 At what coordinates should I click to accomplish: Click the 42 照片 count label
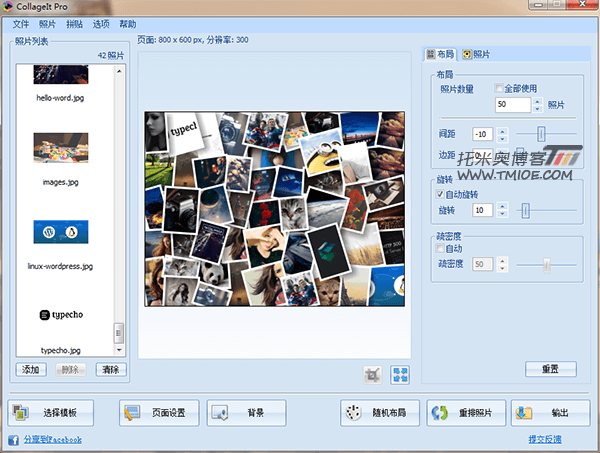coord(111,56)
